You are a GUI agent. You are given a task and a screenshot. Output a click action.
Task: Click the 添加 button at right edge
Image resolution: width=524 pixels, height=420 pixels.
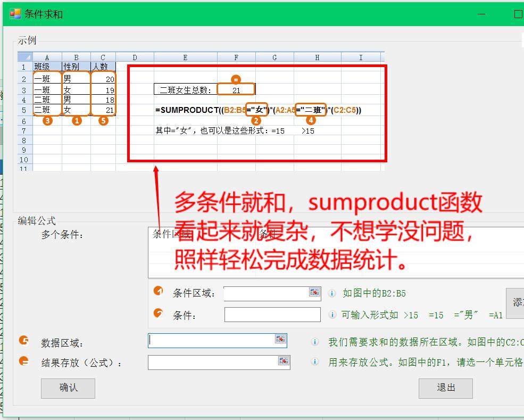click(x=516, y=303)
